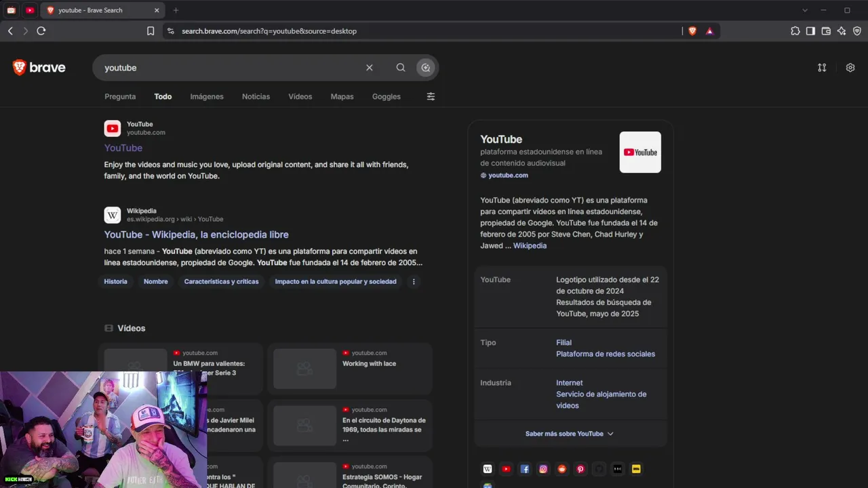Screen dimensions: 868x488
Task: Select the Mapas search tab
Action: point(342,96)
